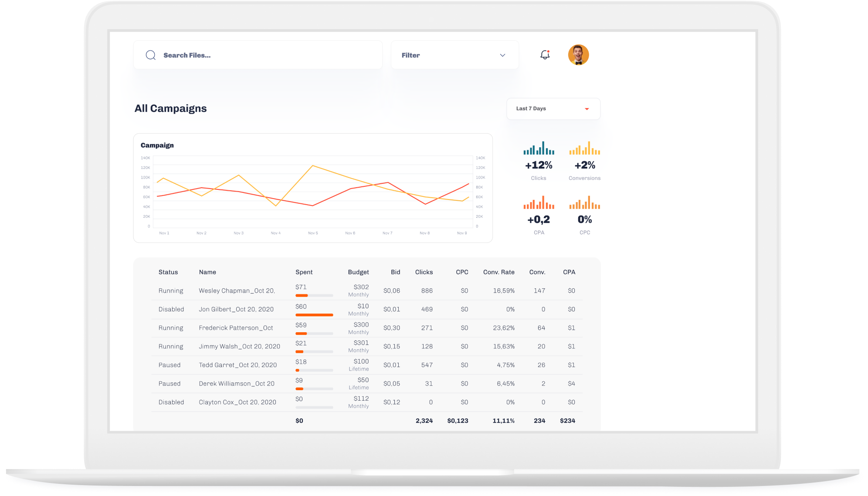Click the Nov 1 label on chart axis
Screen dimensions: 868x496
pos(164,233)
